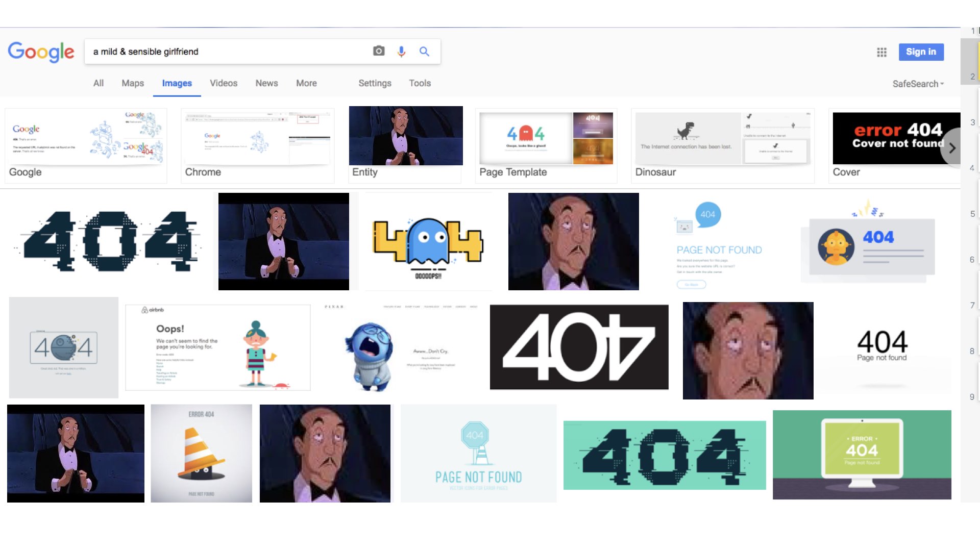Switch to the Videos tab

coord(224,83)
